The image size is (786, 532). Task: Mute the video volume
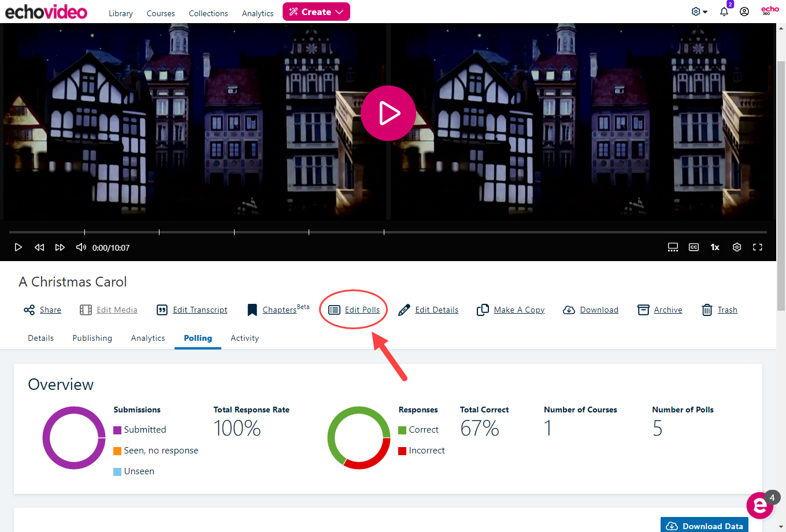point(81,247)
